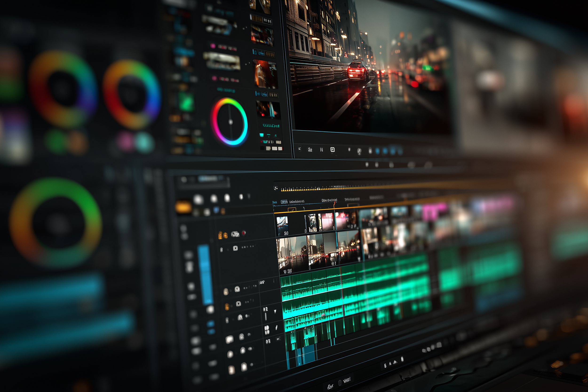588x392 pixels.
Task: Expand the small triangle dropdown in audio track header
Action: 275,311
